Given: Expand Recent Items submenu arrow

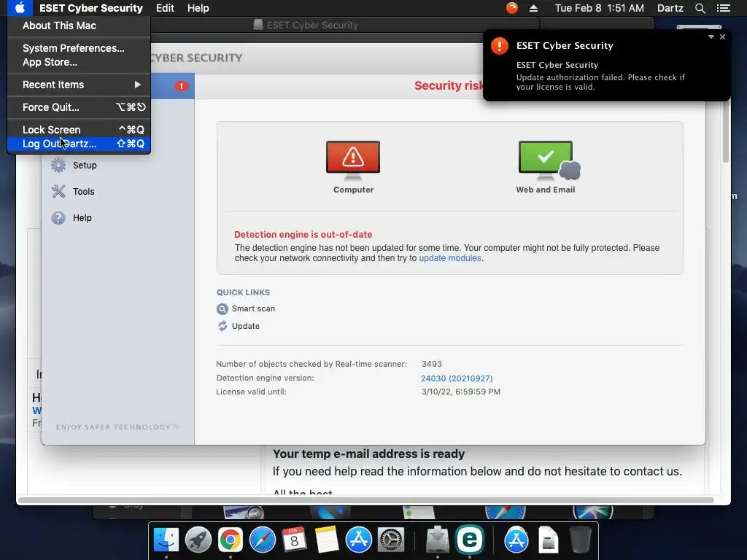Looking at the screenshot, I should coord(137,85).
